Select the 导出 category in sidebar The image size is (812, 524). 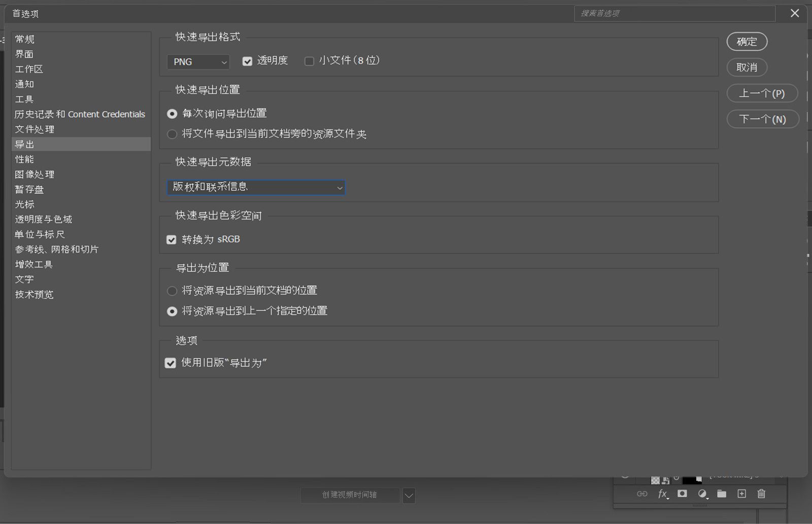coord(81,144)
